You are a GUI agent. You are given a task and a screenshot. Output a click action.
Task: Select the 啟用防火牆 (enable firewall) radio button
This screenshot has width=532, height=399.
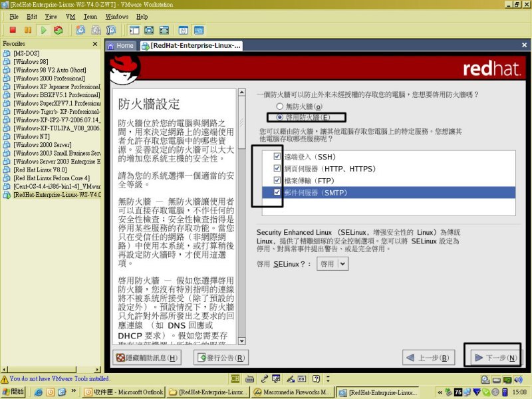point(279,118)
